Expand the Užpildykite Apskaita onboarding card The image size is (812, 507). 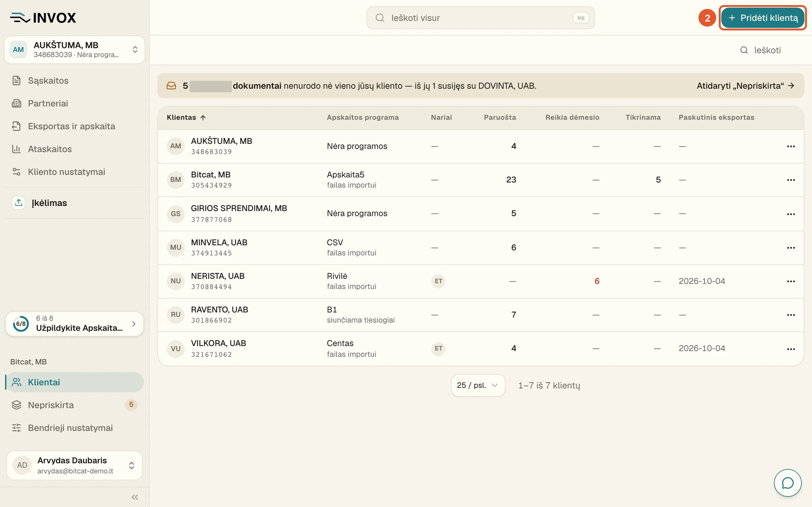pos(75,324)
